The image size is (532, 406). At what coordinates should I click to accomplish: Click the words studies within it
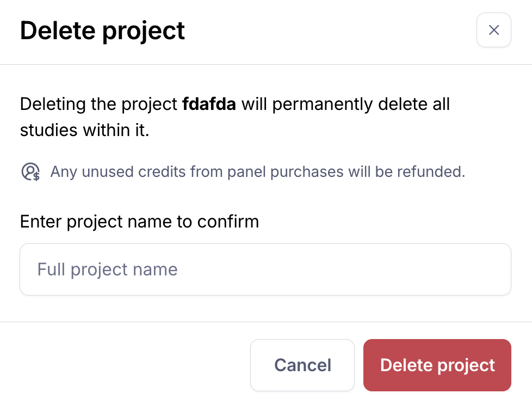click(x=84, y=131)
